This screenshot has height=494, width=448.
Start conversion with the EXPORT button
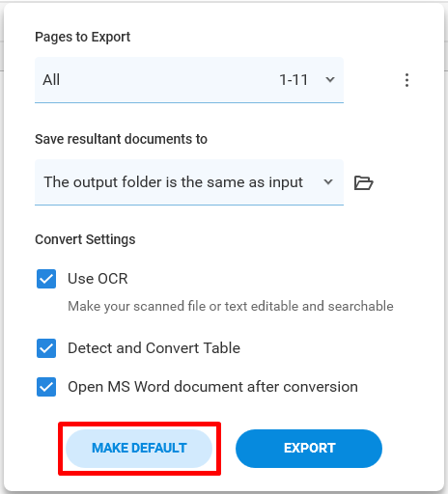pyautogui.click(x=309, y=449)
